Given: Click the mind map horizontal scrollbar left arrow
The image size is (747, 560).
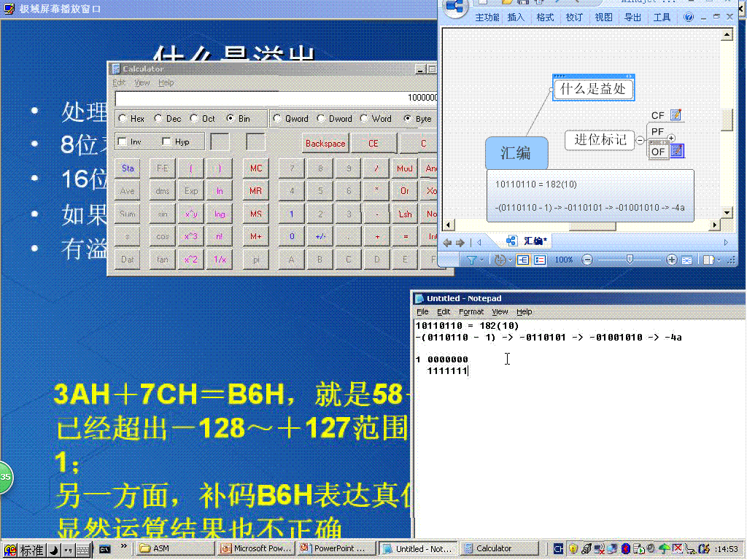Looking at the screenshot, I should pos(449,225).
